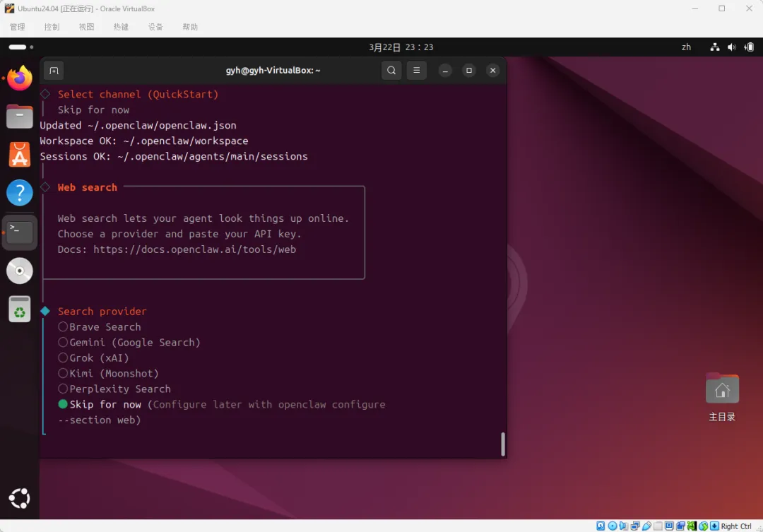The image size is (763, 532).
Task: Click the docs.openclaw.ai/tools/web link
Action: point(195,249)
